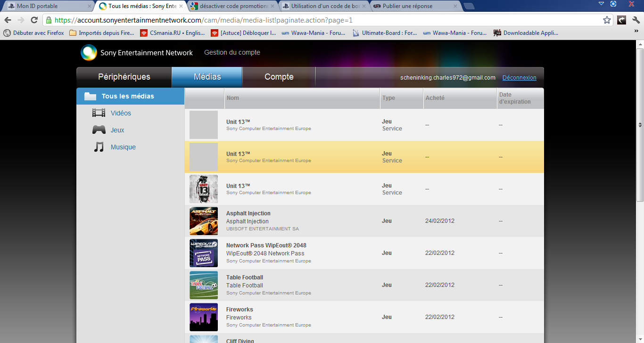The width and height of the screenshot is (644, 343).
Task: Close the Mon ID portable tab
Action: pos(90,7)
